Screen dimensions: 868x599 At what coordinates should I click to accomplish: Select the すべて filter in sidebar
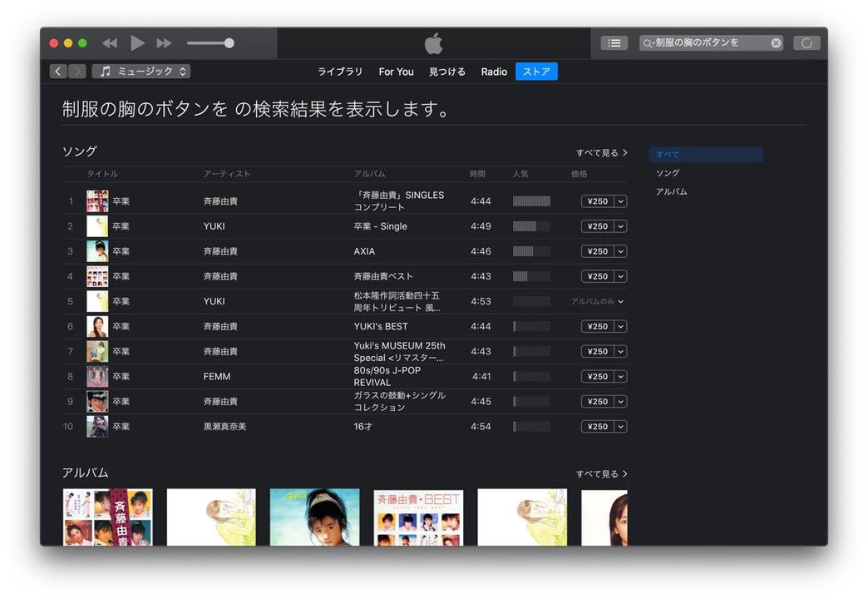[x=706, y=155]
